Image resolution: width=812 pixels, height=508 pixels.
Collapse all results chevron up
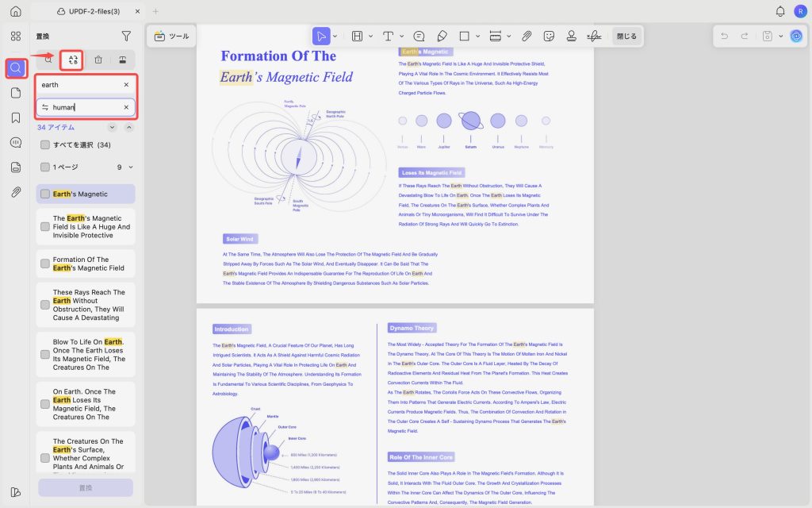coord(129,127)
